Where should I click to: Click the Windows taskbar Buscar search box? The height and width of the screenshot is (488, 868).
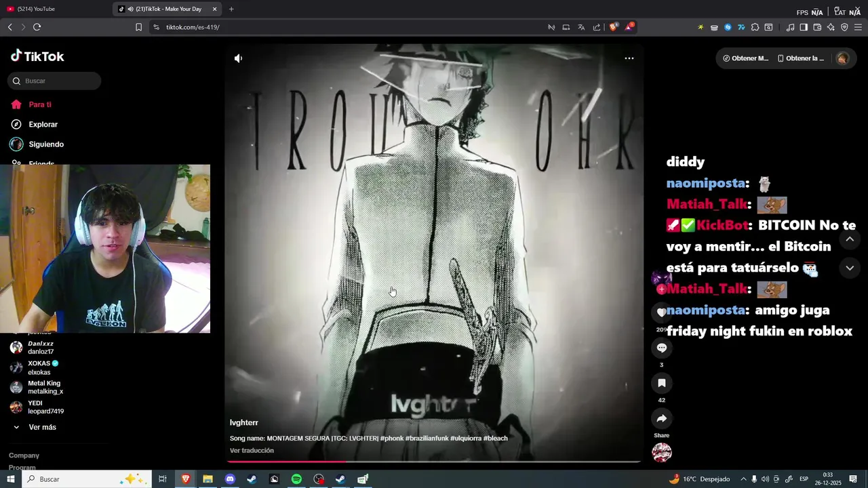click(86, 479)
